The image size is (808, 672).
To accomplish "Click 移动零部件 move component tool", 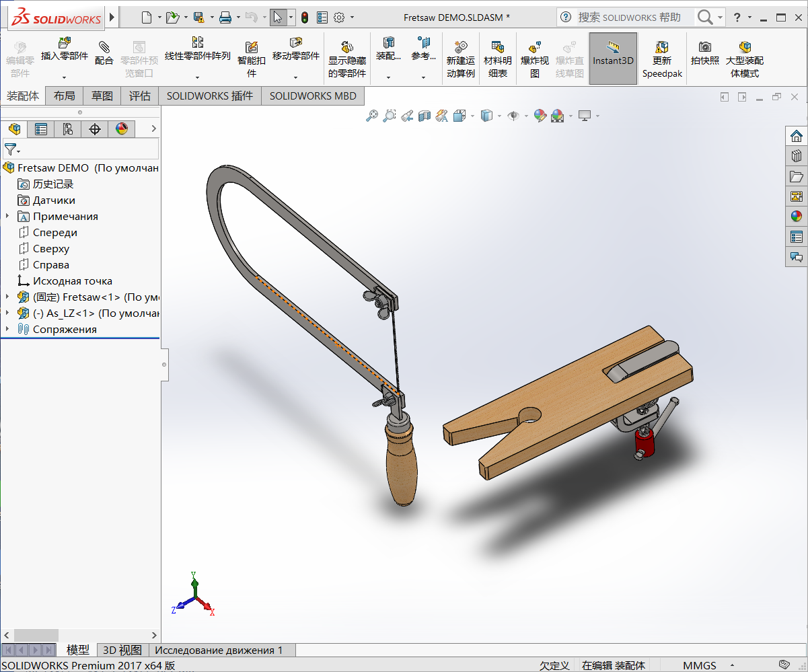I will (x=296, y=50).
